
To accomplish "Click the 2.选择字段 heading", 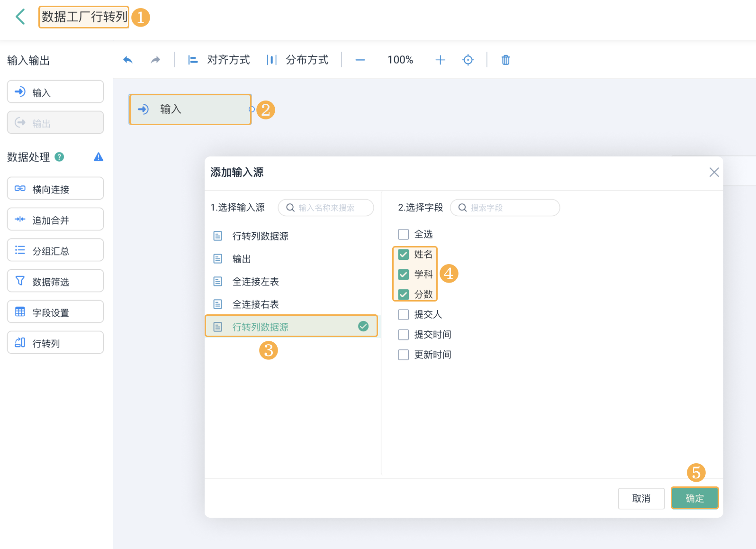I will tap(420, 208).
